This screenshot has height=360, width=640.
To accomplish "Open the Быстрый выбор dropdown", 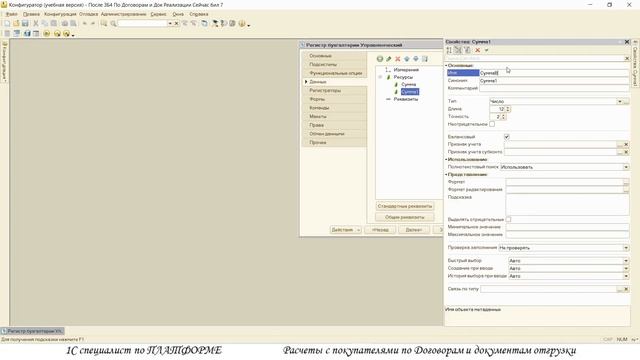I will pos(626,261).
